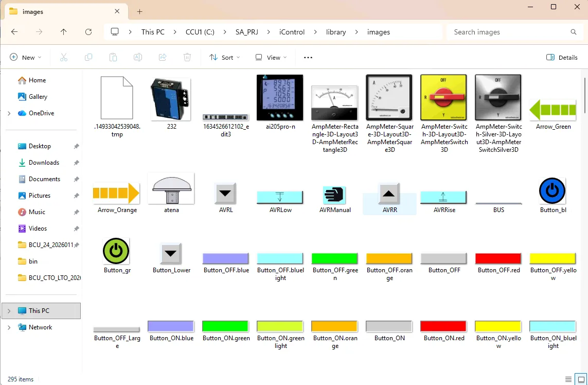Select the yellow AmpMeter-Switch-3D image
The width and height of the screenshot is (588, 385).
[444, 114]
